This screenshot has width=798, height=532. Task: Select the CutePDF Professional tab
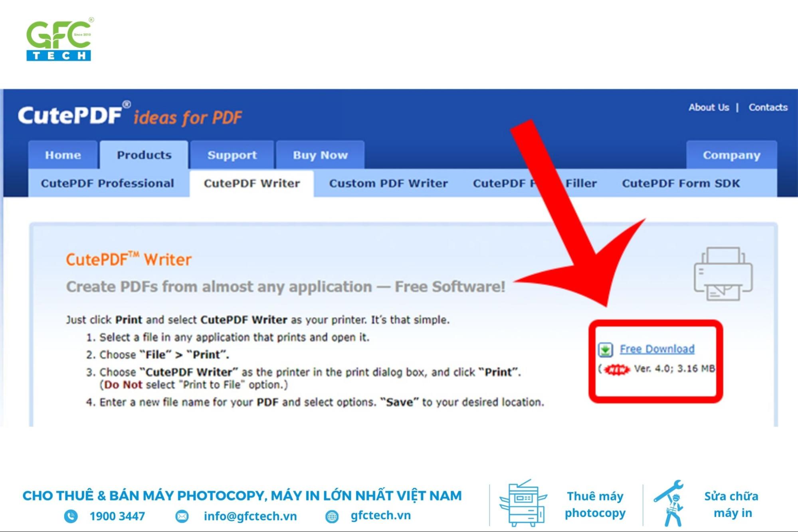point(108,183)
